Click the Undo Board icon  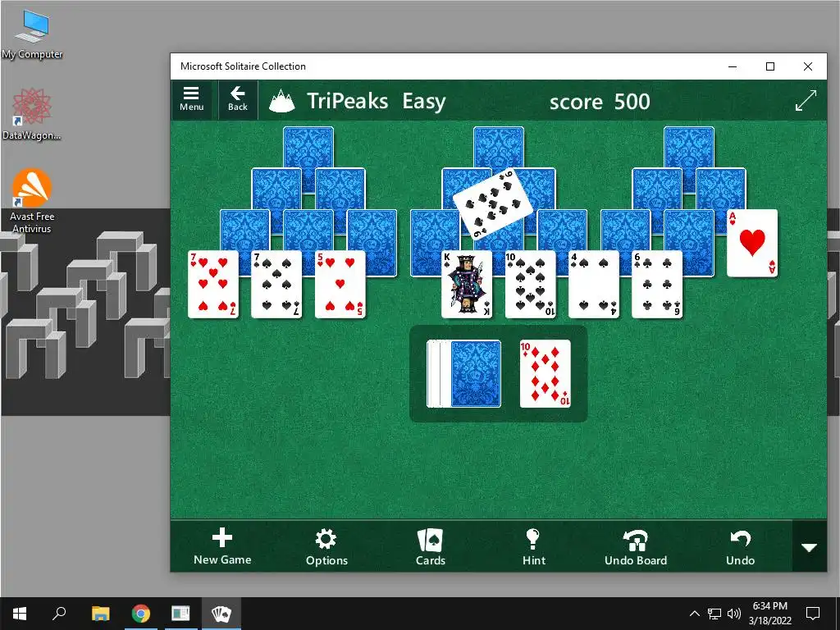pyautogui.click(x=636, y=547)
